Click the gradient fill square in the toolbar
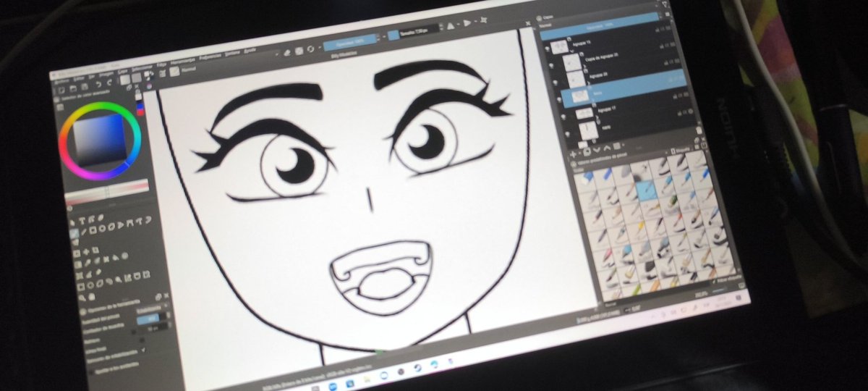This screenshot has height=391, width=868. (x=125, y=80)
